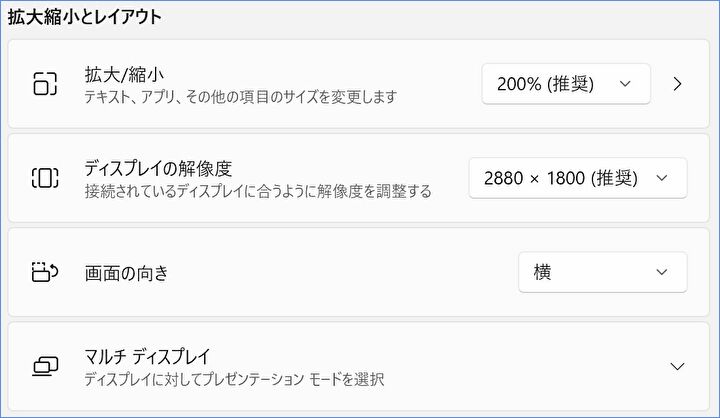Image resolution: width=720 pixels, height=418 pixels.
Task: Open the 2880 × 1800 resolution dropdown
Action: click(x=577, y=178)
